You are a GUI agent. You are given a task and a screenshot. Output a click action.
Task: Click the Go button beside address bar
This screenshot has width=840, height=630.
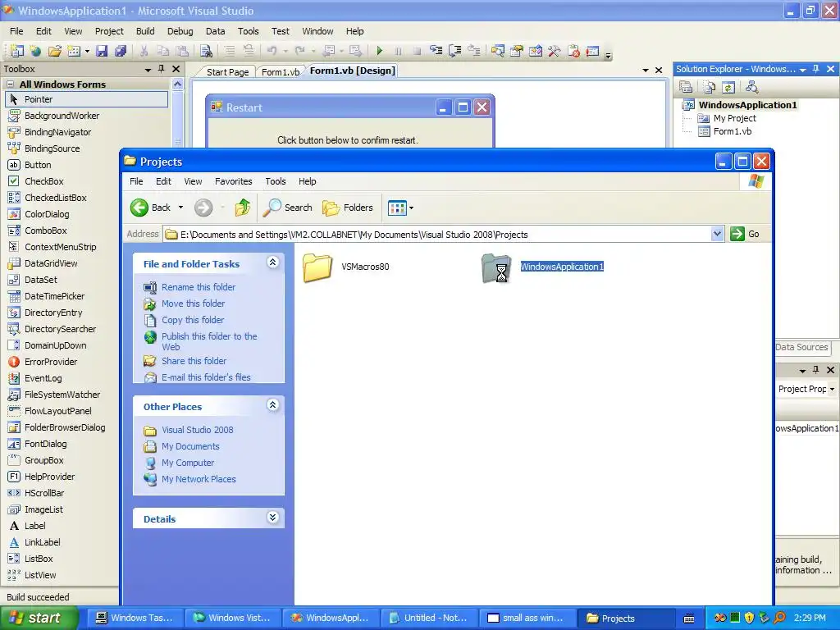pyautogui.click(x=745, y=234)
